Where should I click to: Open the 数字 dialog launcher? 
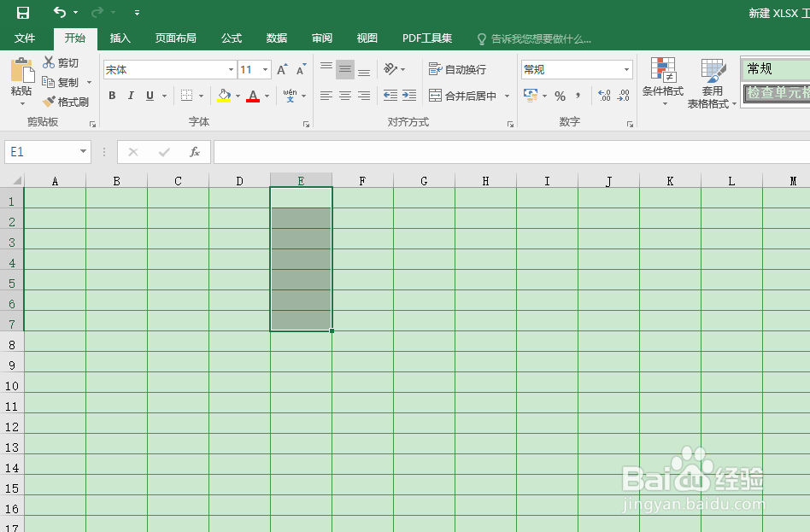pos(630,124)
